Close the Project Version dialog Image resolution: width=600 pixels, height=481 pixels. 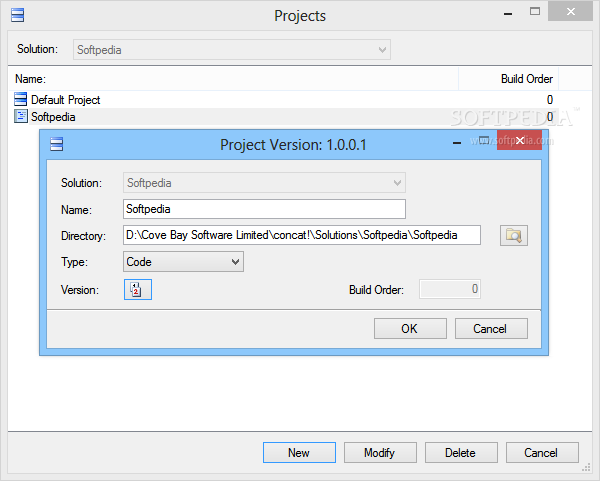[519, 140]
